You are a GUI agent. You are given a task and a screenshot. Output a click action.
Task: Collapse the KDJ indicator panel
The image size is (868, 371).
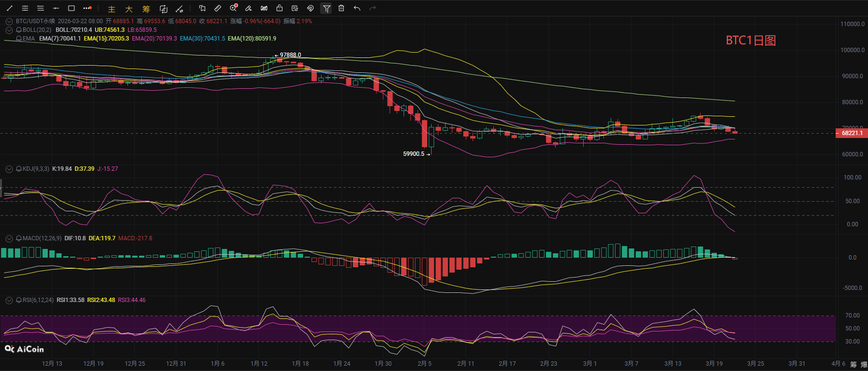(9, 169)
